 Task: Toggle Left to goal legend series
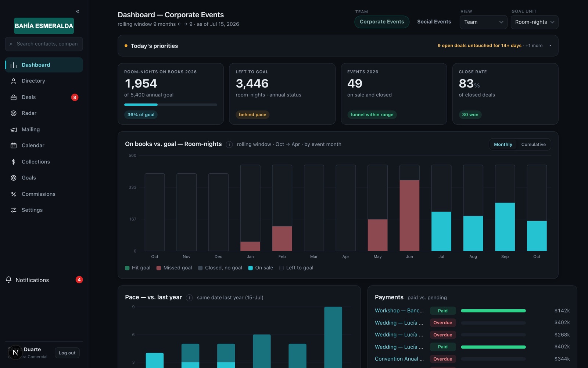(x=296, y=268)
